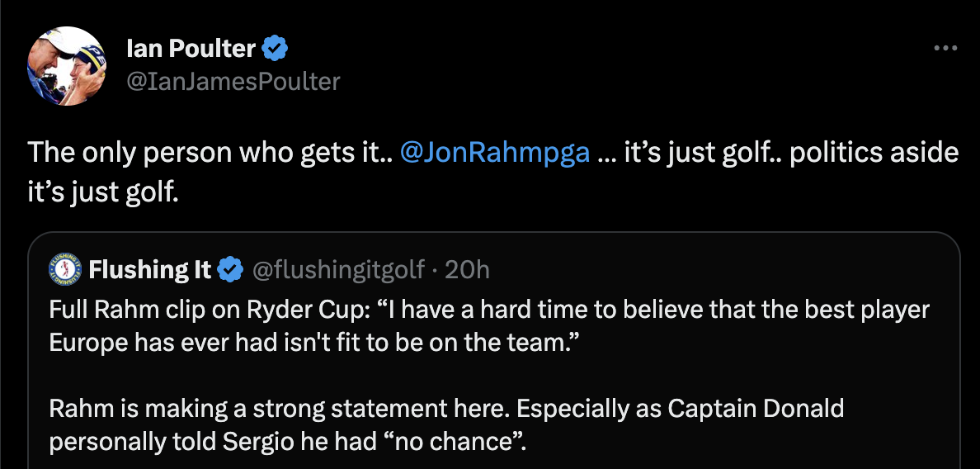Click the 20h timestamp on quoted tweet

click(x=472, y=269)
